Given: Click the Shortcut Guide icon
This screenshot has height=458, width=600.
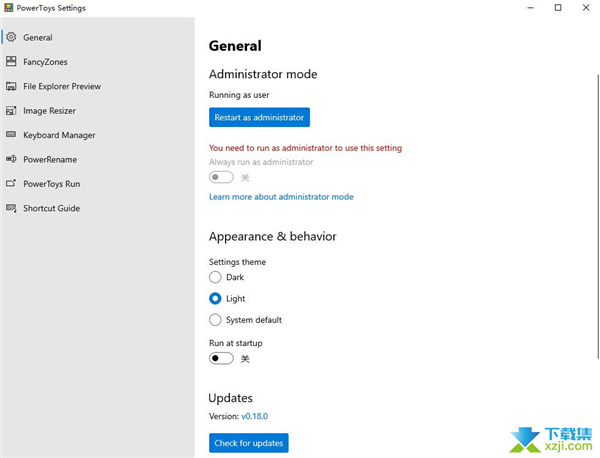Looking at the screenshot, I should (x=11, y=208).
